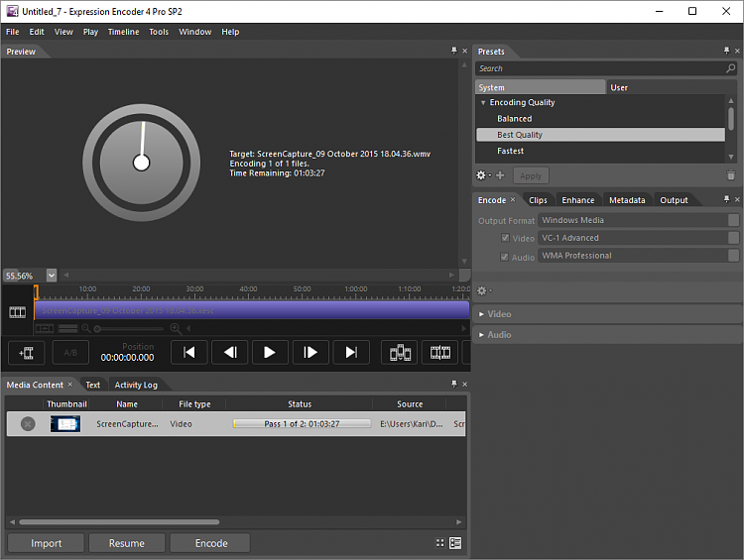Click the timeline zoom slider handle

coord(97,329)
